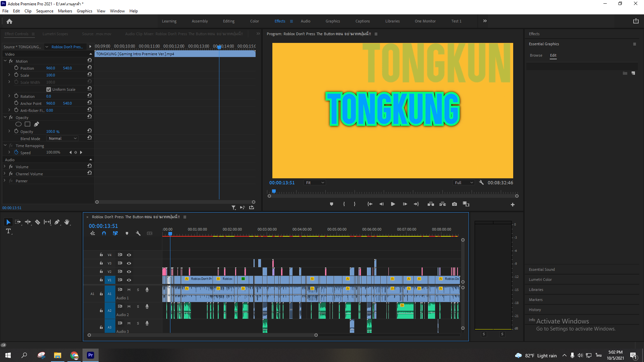Select the Hand tool
Image resolution: width=644 pixels, height=362 pixels.
(x=67, y=222)
